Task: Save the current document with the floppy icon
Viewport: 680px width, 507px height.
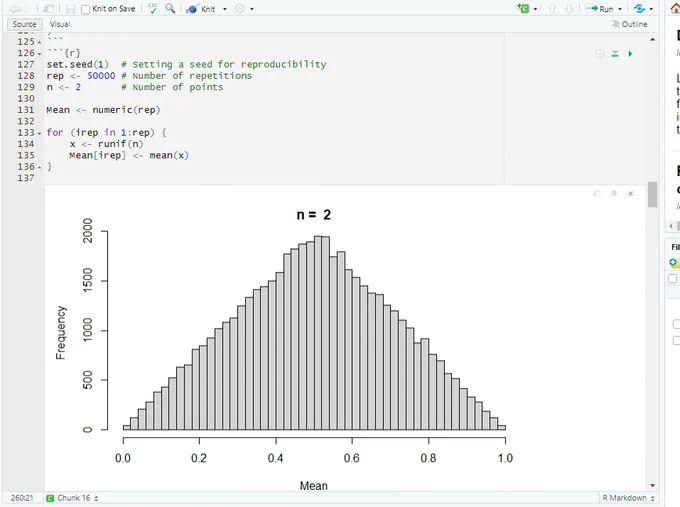Action: tap(70, 9)
